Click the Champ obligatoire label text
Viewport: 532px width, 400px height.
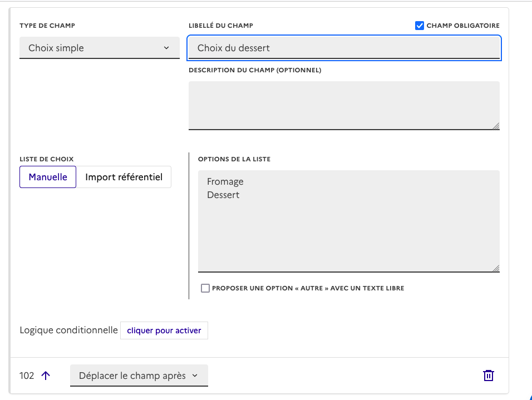point(462,26)
